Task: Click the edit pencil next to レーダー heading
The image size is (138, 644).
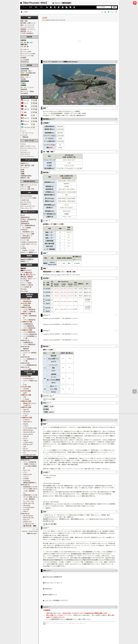Action: point(50,220)
